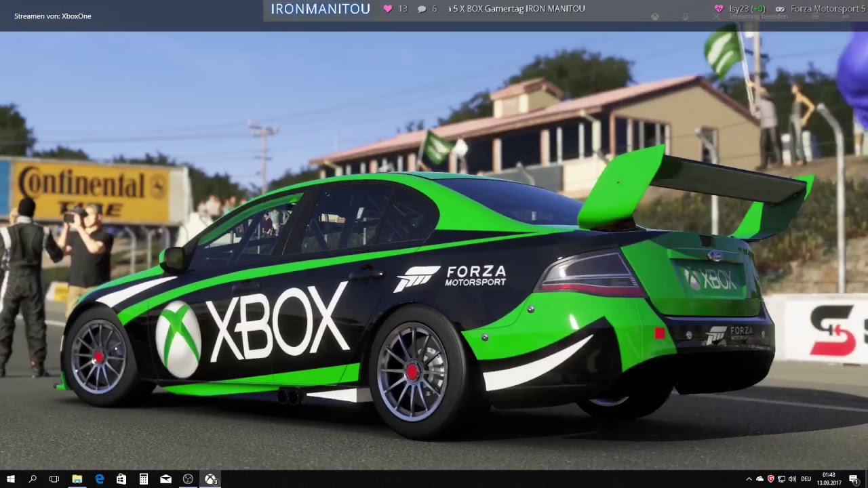Open volume control speaker icon
The width and height of the screenshot is (868, 488).
point(792,479)
